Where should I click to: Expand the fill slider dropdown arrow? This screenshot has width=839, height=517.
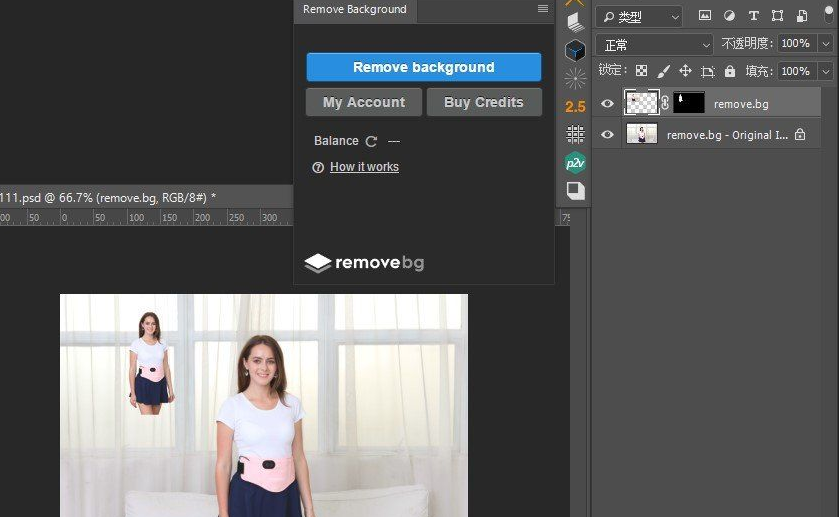click(x=826, y=71)
